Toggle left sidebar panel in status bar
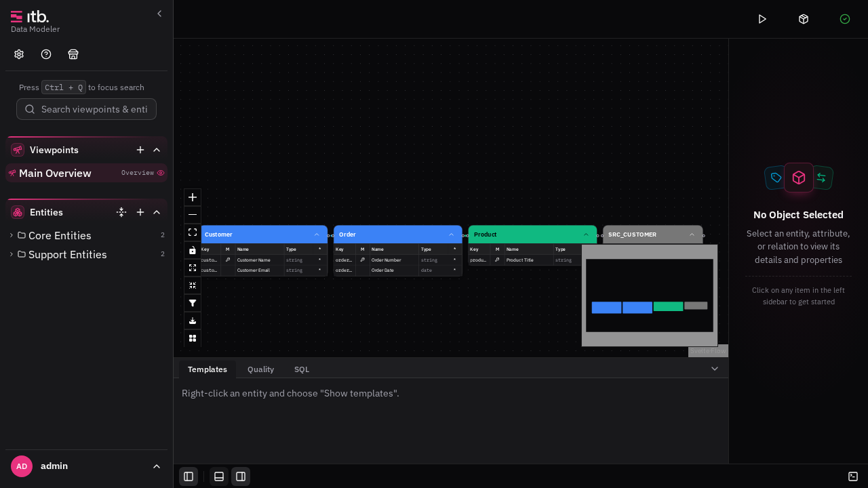Viewport: 868px width, 488px height. click(189, 476)
